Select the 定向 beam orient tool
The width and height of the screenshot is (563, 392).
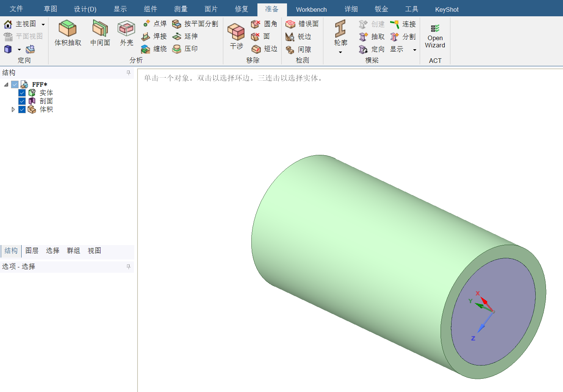372,49
